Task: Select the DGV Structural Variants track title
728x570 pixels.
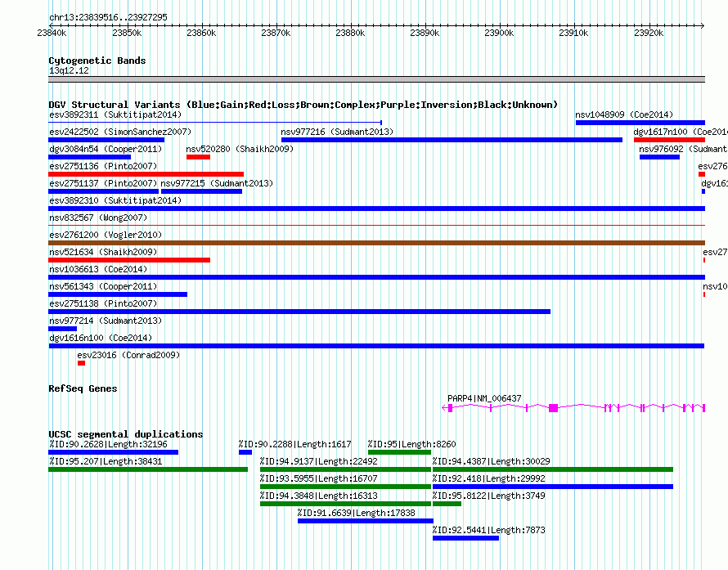Action: (x=303, y=105)
